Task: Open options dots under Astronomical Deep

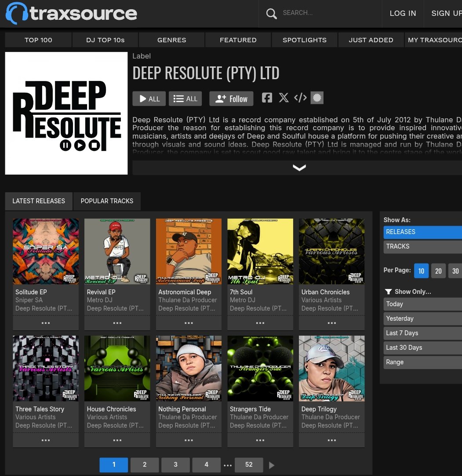Action: click(x=189, y=323)
